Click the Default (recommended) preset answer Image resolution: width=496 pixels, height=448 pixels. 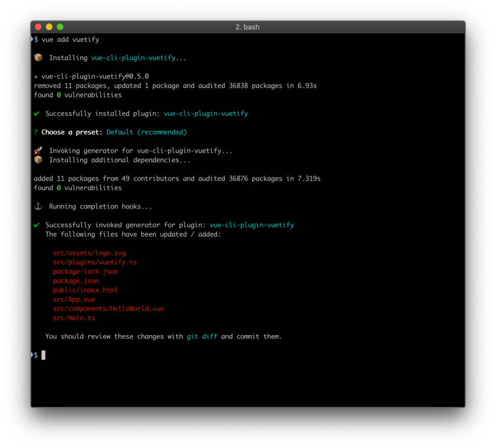[146, 132]
